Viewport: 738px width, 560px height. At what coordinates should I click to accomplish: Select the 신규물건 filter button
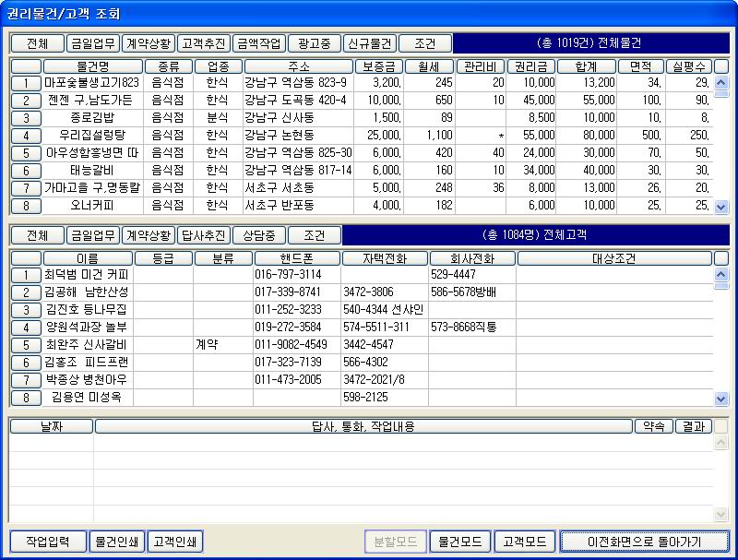[x=369, y=43]
